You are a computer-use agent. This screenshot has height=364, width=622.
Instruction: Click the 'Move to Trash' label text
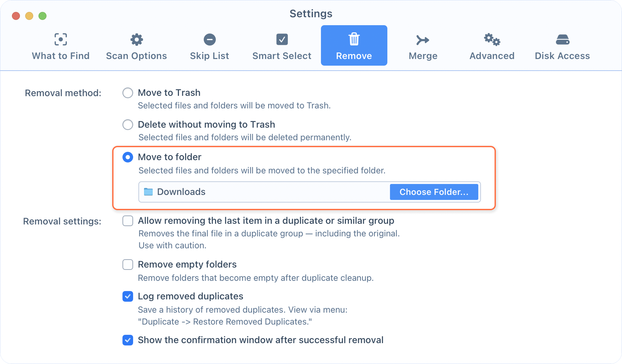pyautogui.click(x=169, y=92)
